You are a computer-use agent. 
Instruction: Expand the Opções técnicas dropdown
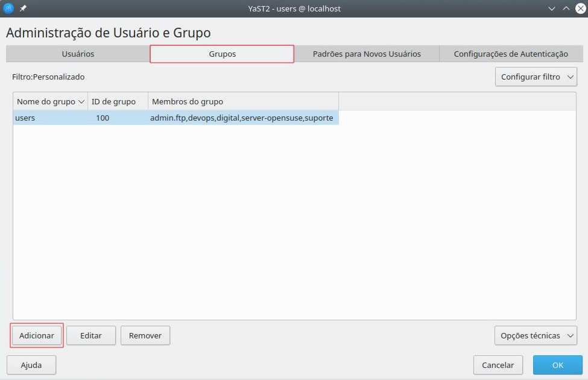(x=536, y=335)
